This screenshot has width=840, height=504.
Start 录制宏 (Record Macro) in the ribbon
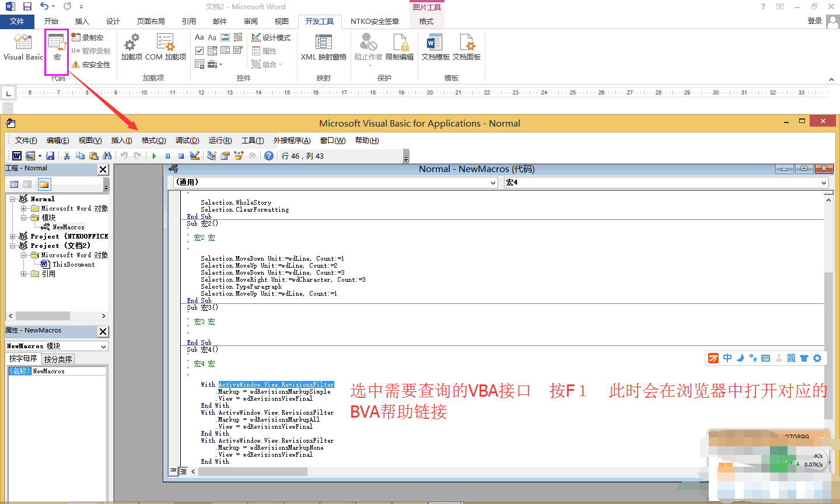(x=87, y=37)
